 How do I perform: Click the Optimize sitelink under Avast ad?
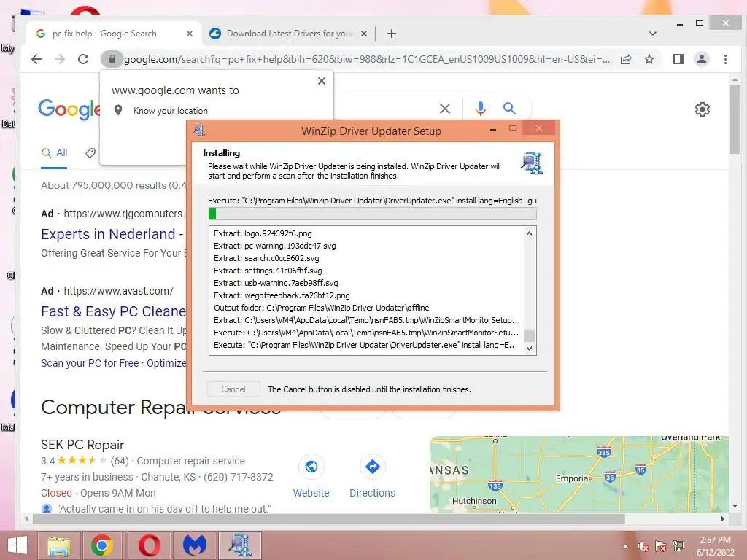pyautogui.click(x=166, y=363)
